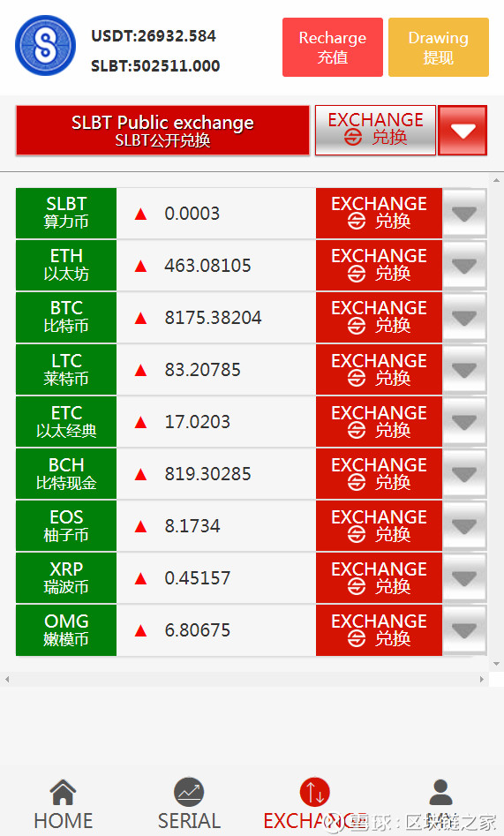The image size is (504, 836).
Task: Click the Recharge button
Action: pos(332,48)
